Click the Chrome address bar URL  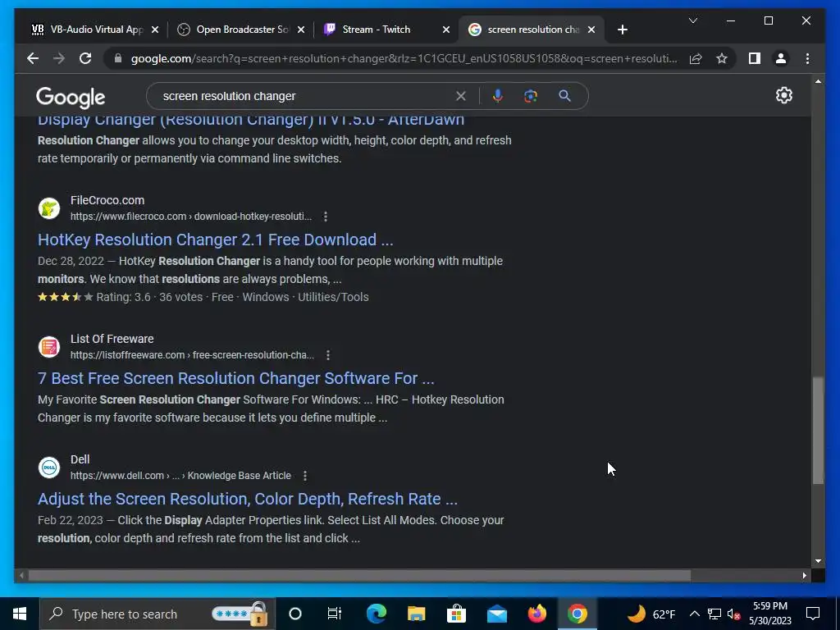pos(404,58)
